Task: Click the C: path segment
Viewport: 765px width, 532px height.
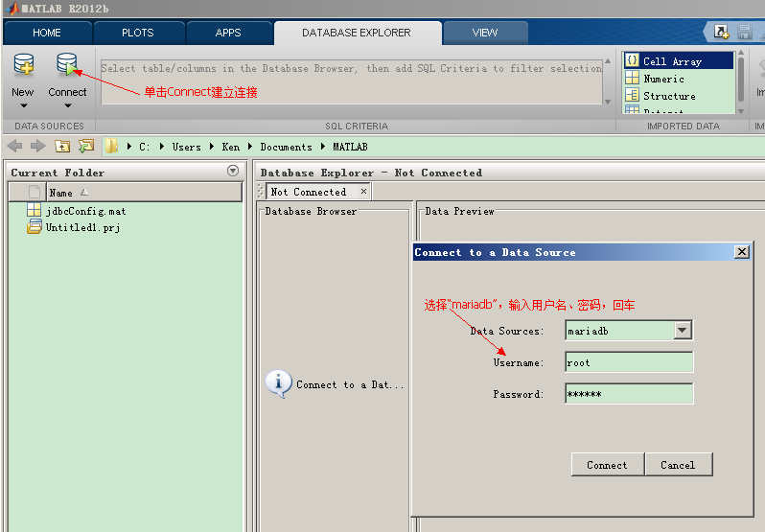Action: point(144,147)
